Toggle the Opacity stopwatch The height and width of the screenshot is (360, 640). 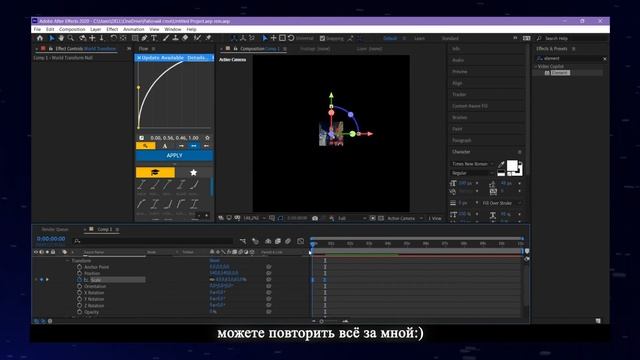(x=80, y=312)
